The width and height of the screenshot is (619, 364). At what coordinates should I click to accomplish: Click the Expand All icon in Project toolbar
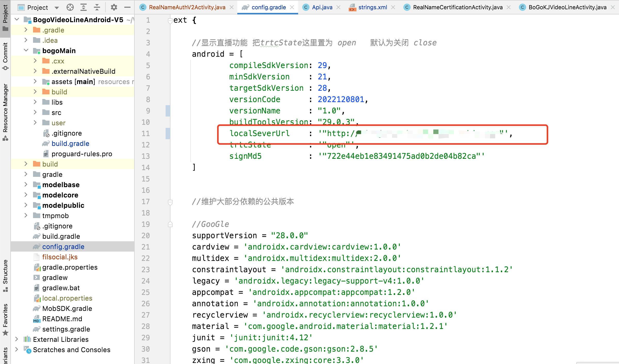tap(83, 7)
